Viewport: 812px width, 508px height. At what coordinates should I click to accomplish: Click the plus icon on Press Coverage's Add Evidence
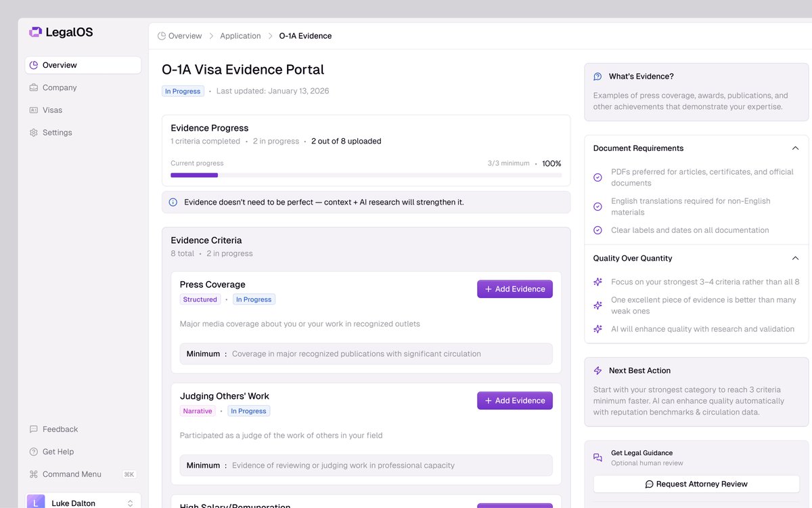pyautogui.click(x=489, y=289)
